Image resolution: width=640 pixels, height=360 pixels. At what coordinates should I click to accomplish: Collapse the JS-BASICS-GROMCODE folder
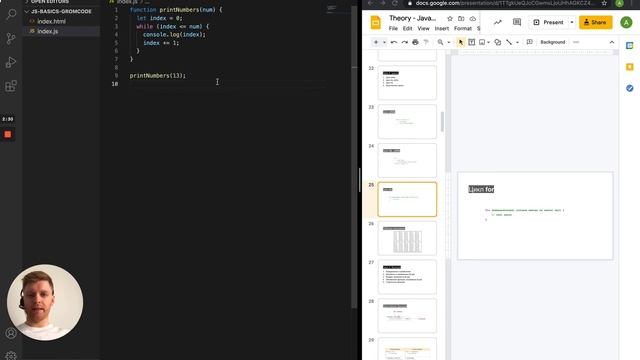pyautogui.click(x=61, y=11)
